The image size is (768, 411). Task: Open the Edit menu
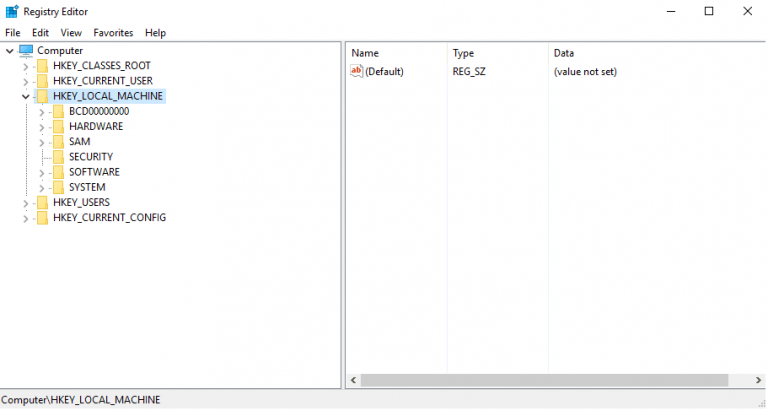click(40, 33)
